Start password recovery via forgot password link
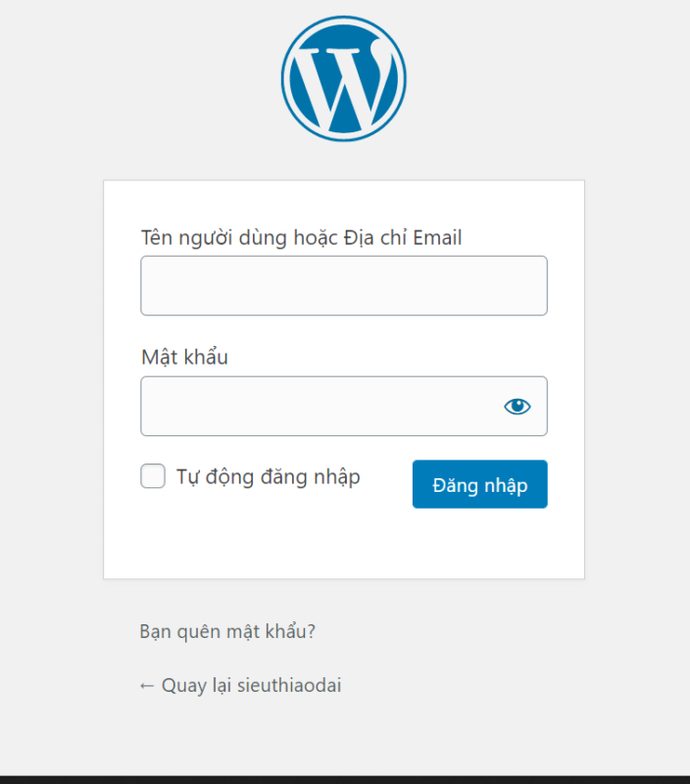The width and height of the screenshot is (690, 784). click(227, 632)
